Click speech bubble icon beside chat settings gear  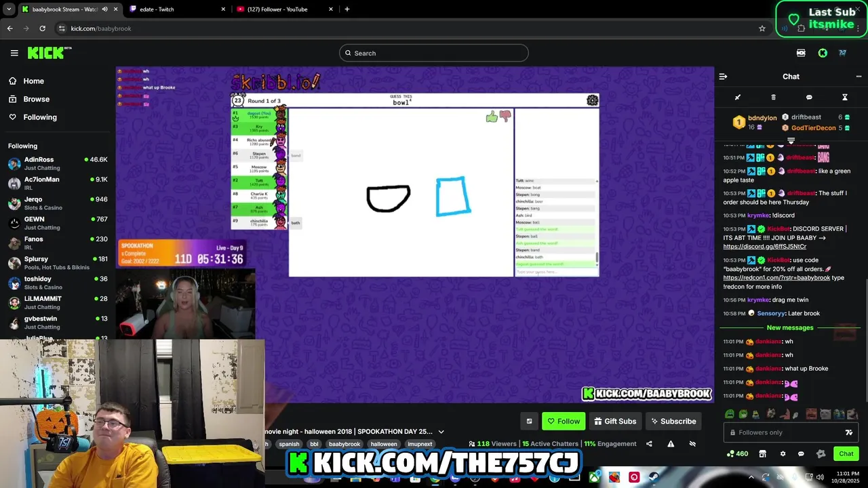[801, 454]
